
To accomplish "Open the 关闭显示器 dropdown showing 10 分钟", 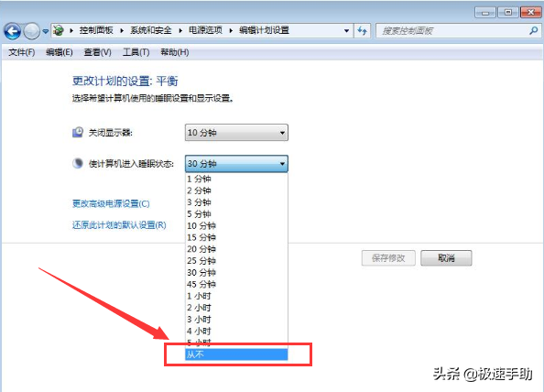I will [x=236, y=133].
